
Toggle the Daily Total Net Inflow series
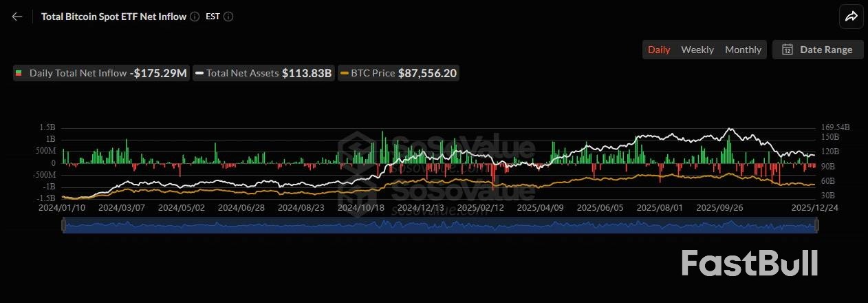[100, 73]
